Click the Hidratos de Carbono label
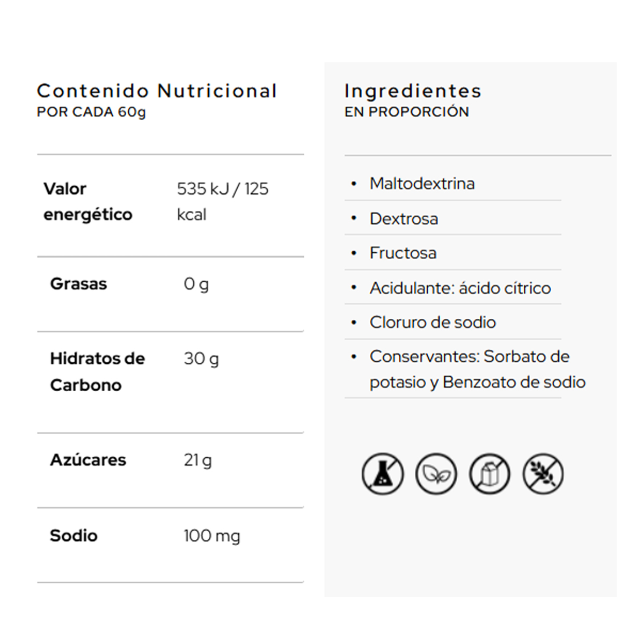 coord(97,371)
